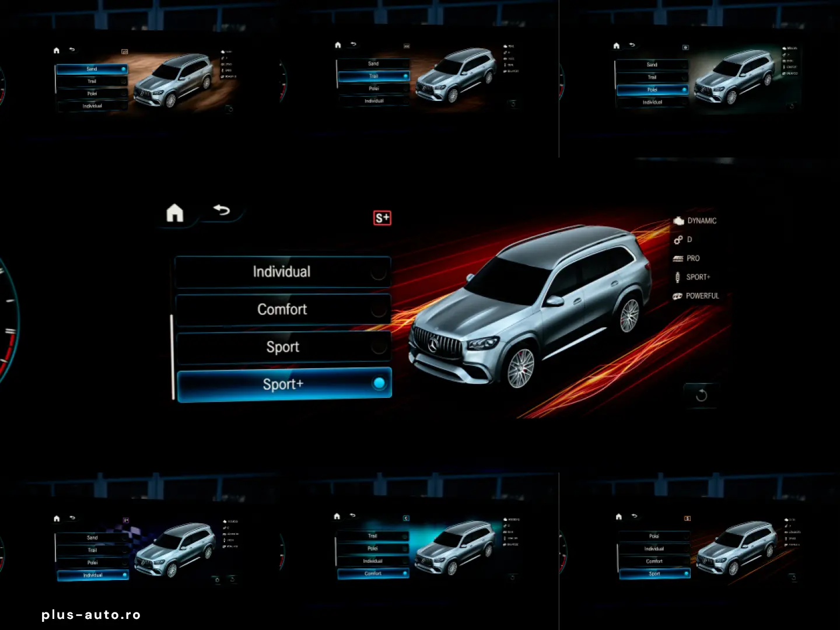Tap the stability icon beside PRO

[x=678, y=258]
